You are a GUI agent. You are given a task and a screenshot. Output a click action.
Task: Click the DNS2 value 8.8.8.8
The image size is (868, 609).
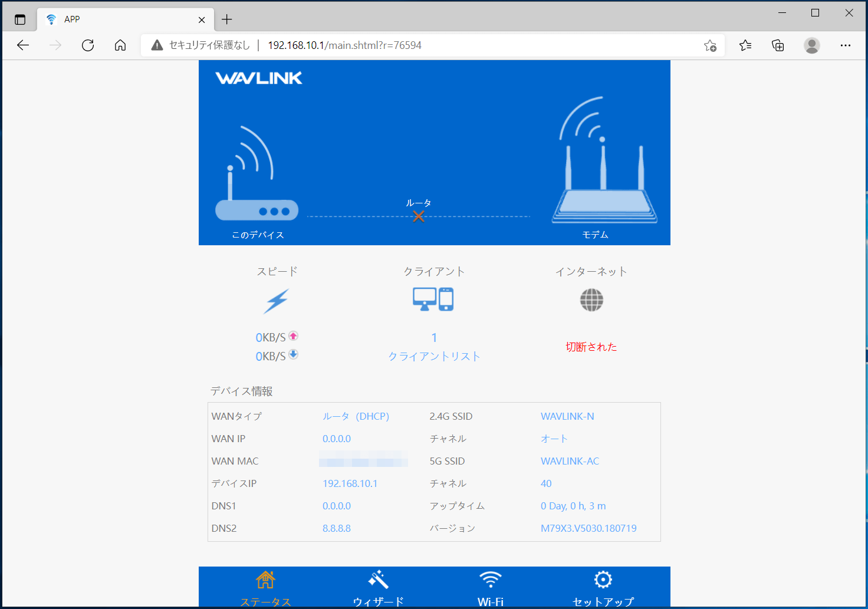coord(337,528)
